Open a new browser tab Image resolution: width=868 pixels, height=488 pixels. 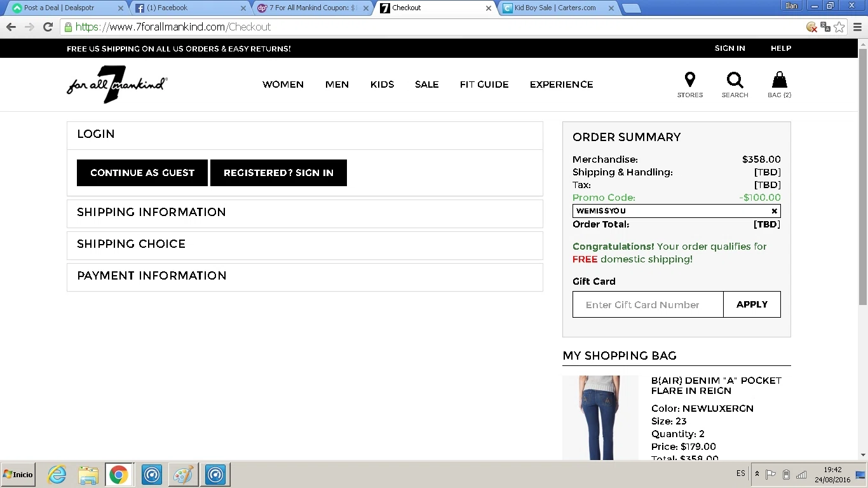click(x=631, y=8)
